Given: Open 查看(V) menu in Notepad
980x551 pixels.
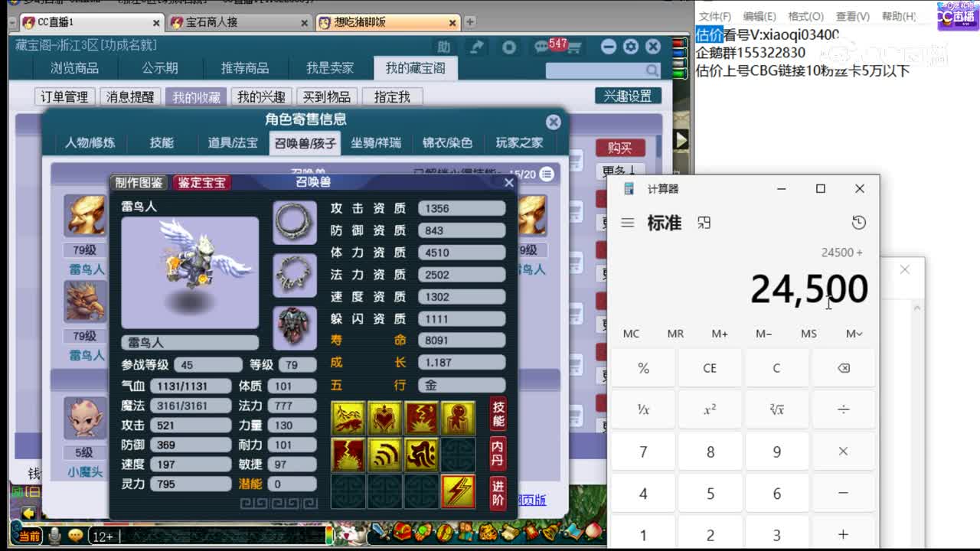Looking at the screenshot, I should [852, 16].
